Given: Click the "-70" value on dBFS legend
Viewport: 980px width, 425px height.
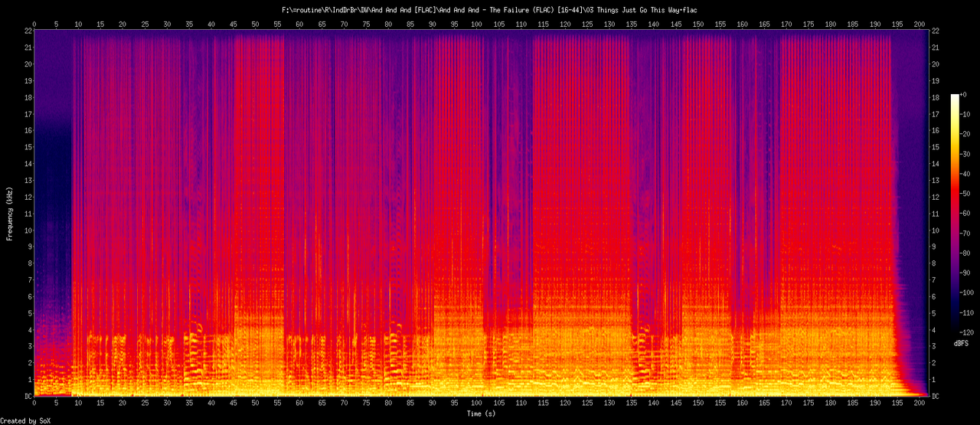Looking at the screenshot, I should coord(966,233).
